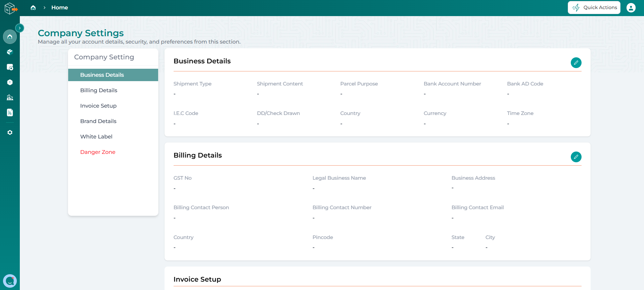Open the chat support bubble

click(x=10, y=281)
